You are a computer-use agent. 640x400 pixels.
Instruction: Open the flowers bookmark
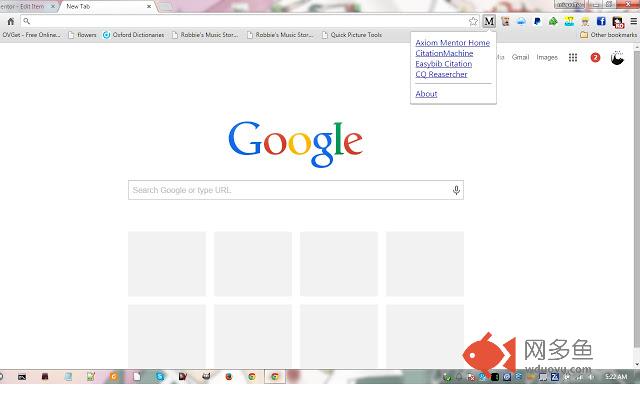coord(82,35)
